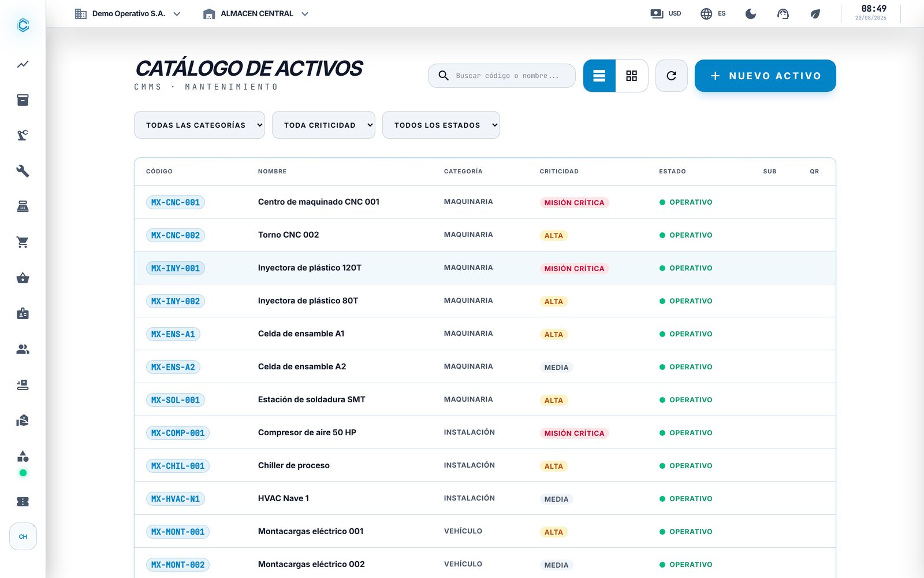Viewport: 924px width, 578px height.
Task: Focus the Buscar código o nombre search field
Action: coord(502,76)
